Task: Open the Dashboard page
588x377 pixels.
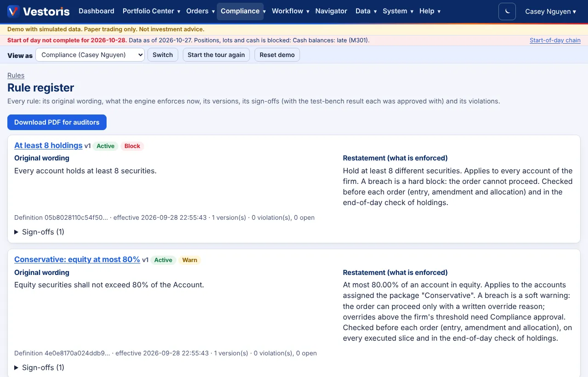Action: 96,11
